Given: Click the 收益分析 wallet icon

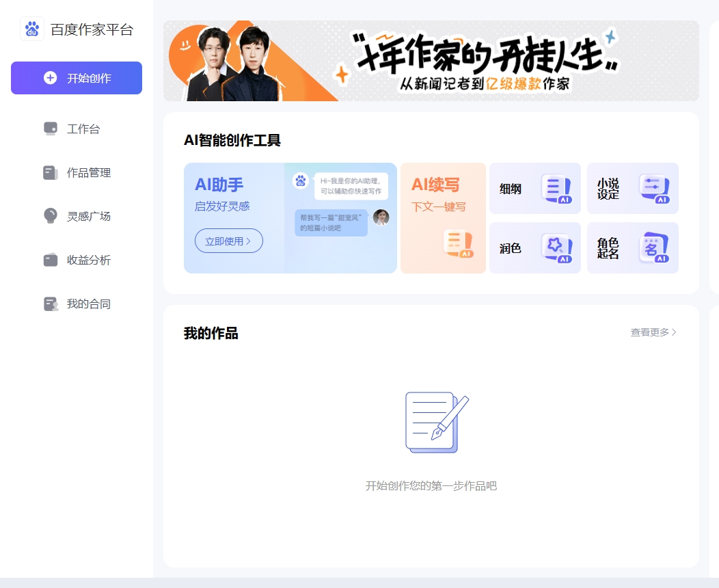Looking at the screenshot, I should (x=51, y=260).
